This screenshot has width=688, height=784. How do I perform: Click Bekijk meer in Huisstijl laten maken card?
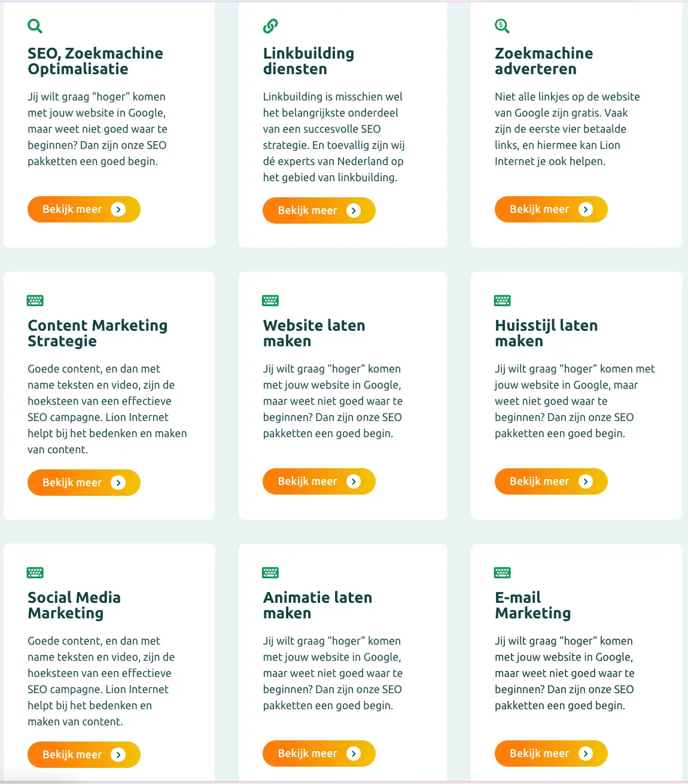tap(550, 481)
